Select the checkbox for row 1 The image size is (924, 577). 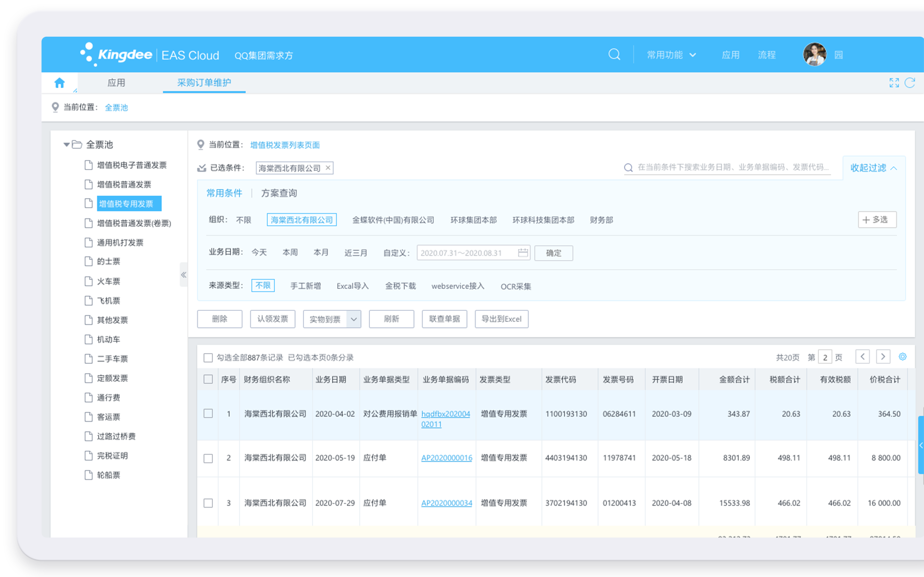(x=208, y=414)
